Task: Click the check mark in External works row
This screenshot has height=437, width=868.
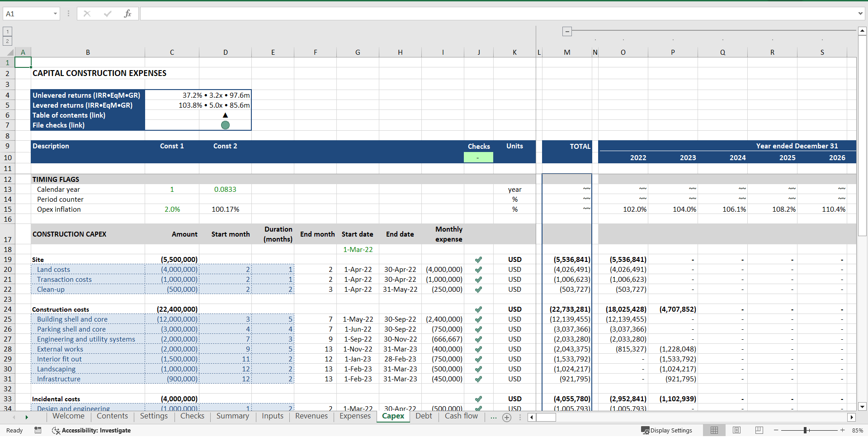Action: pyautogui.click(x=478, y=349)
